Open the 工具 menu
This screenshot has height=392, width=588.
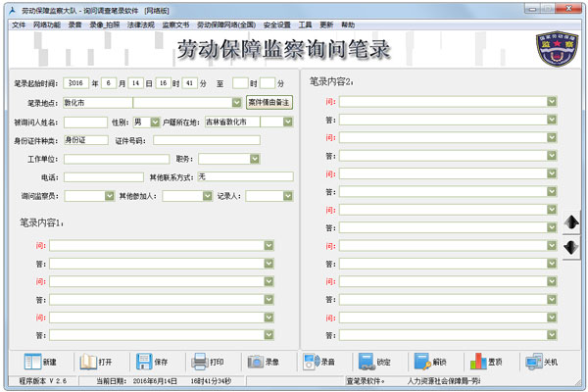pos(305,24)
